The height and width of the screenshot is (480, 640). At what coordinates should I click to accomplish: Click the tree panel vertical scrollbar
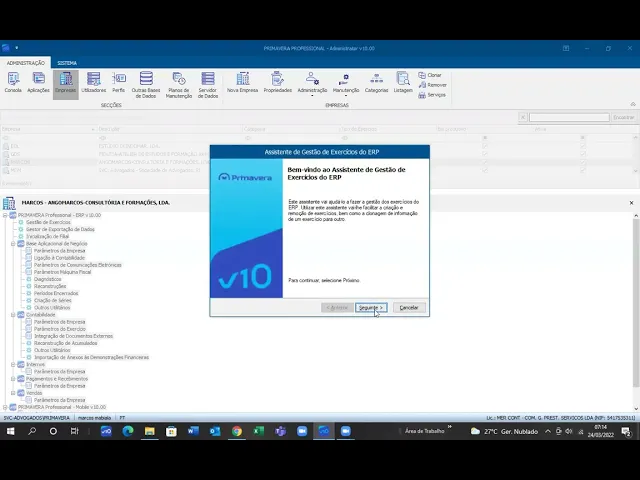point(636,302)
